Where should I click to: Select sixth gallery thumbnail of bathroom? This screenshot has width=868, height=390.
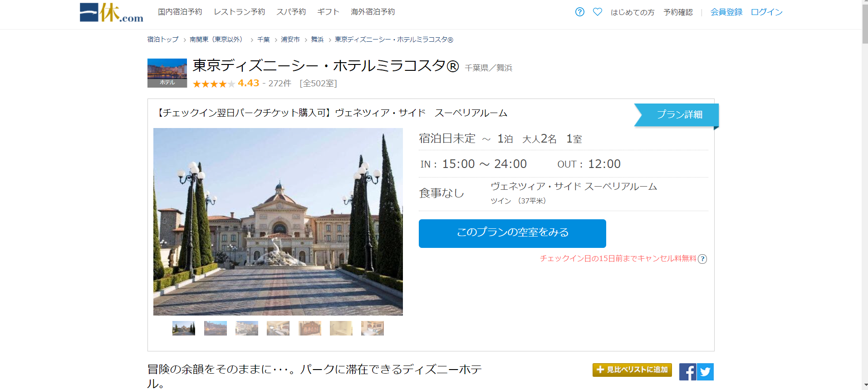coord(341,328)
